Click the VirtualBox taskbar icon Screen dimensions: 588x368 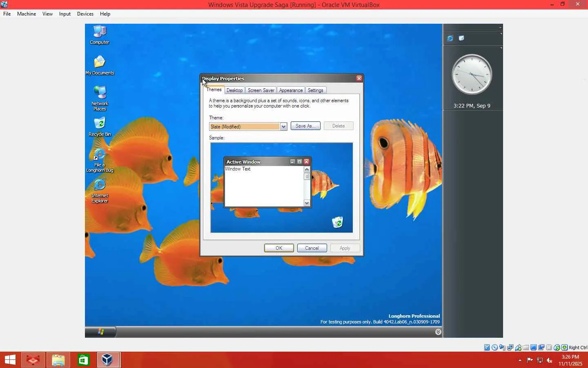point(108,360)
